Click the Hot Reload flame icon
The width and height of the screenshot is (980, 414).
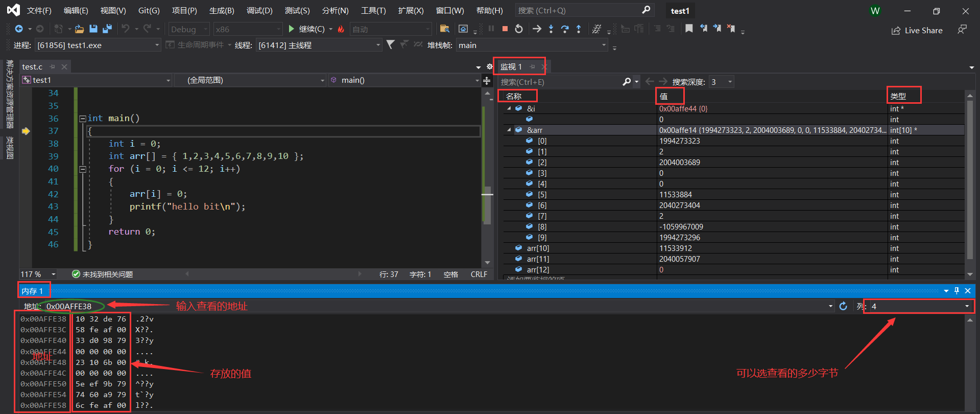[341, 29]
